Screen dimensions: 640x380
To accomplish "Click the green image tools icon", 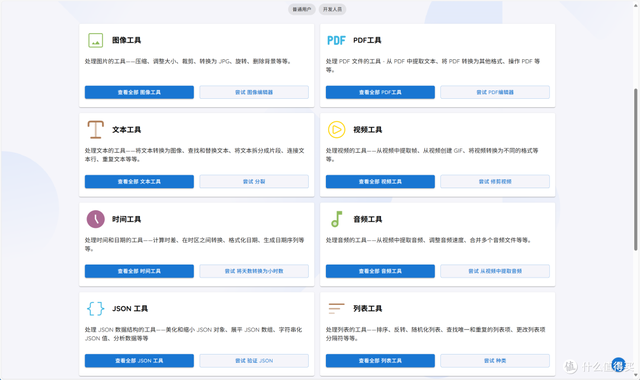I will click(96, 40).
